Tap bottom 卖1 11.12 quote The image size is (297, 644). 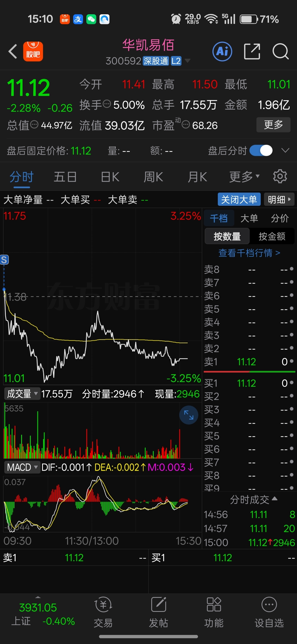click(74, 558)
